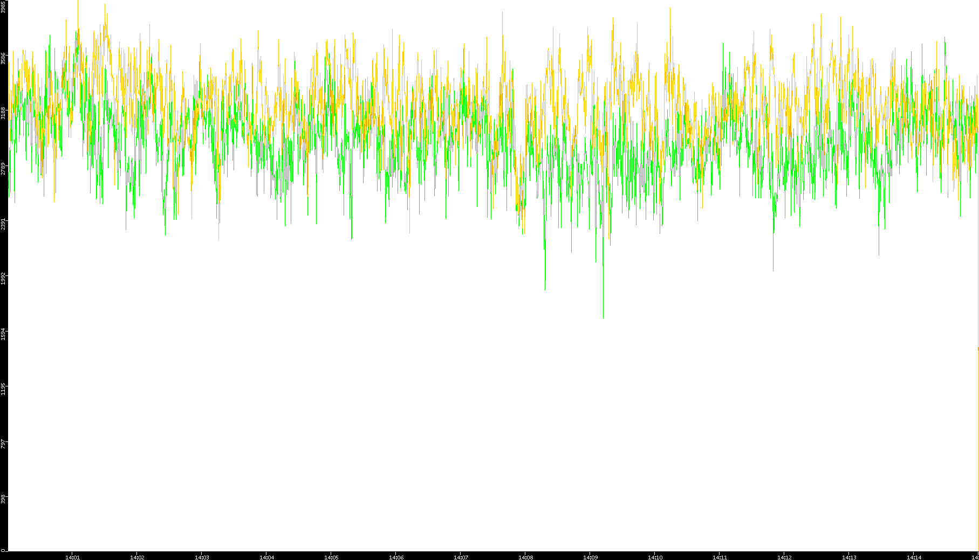Select the 14:14 time axis label

tap(914, 557)
